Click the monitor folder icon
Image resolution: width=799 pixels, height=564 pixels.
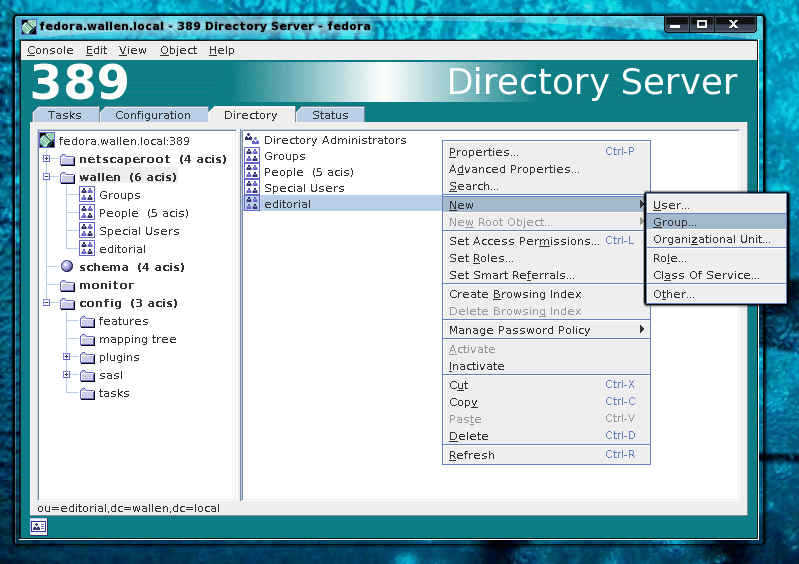coord(67,285)
